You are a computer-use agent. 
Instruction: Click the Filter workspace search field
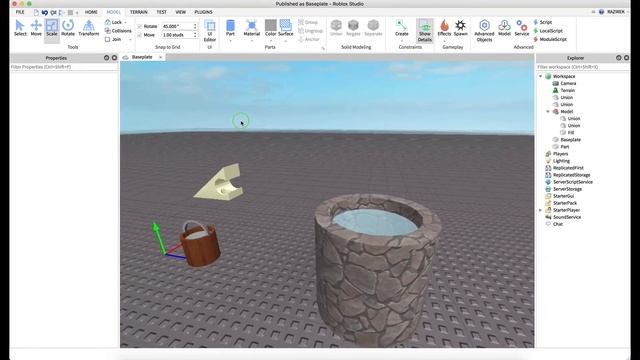582,67
